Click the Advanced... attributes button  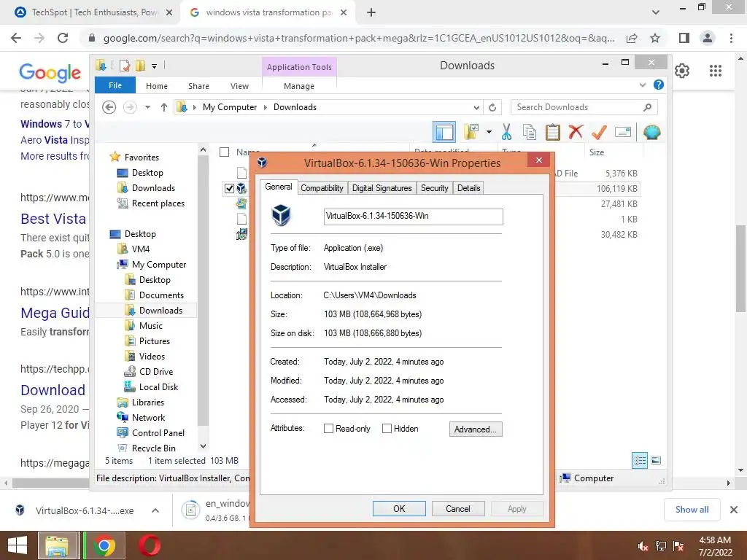coord(476,429)
